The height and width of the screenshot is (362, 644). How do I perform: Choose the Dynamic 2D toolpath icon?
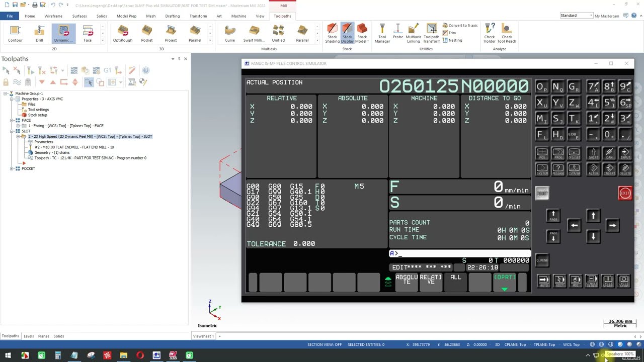click(63, 34)
